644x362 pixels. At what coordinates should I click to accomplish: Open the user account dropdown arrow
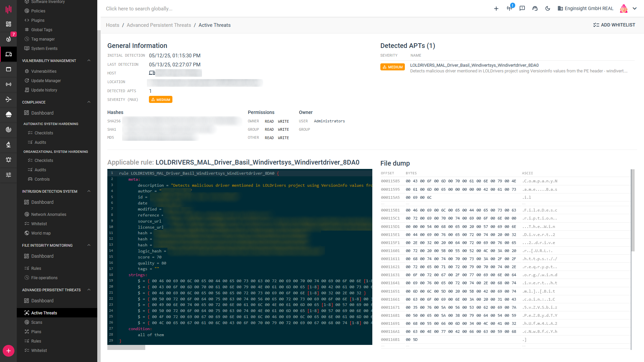pos(635,9)
